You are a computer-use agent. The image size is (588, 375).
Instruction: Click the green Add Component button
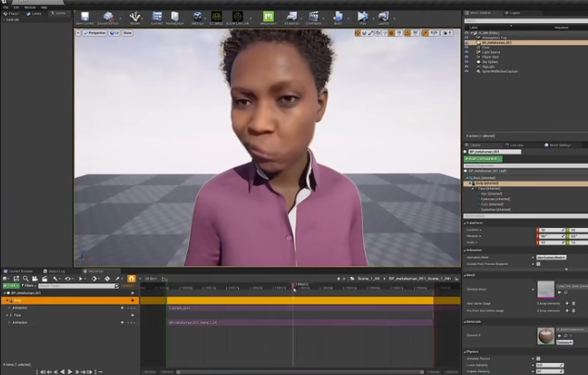coord(482,158)
